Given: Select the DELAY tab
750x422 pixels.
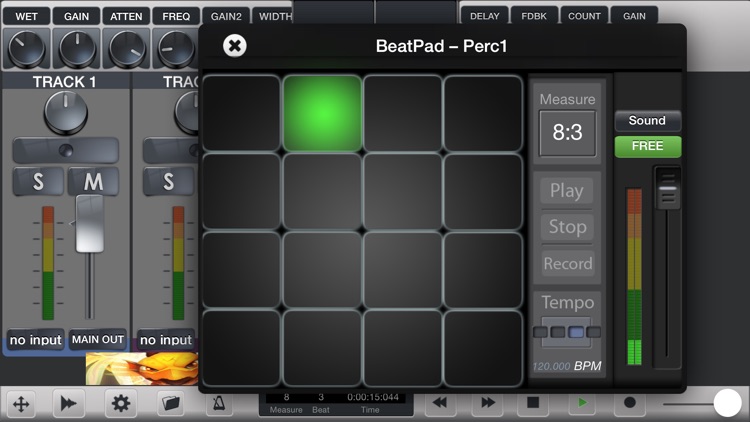Looking at the screenshot, I should tap(484, 16).
